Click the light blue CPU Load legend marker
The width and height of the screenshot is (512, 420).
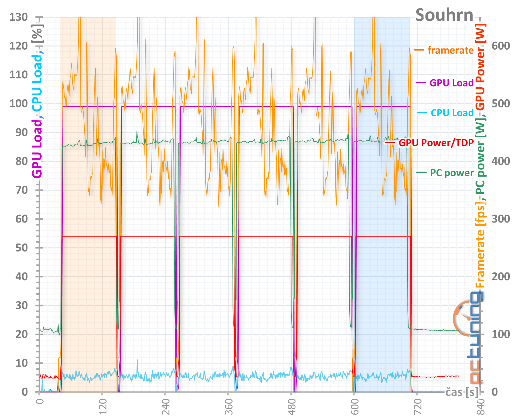pyautogui.click(x=422, y=113)
